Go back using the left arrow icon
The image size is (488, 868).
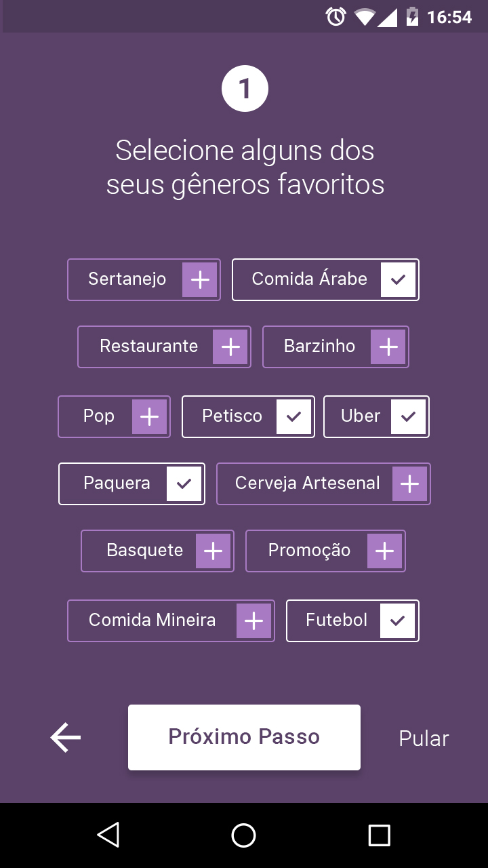pyautogui.click(x=66, y=737)
